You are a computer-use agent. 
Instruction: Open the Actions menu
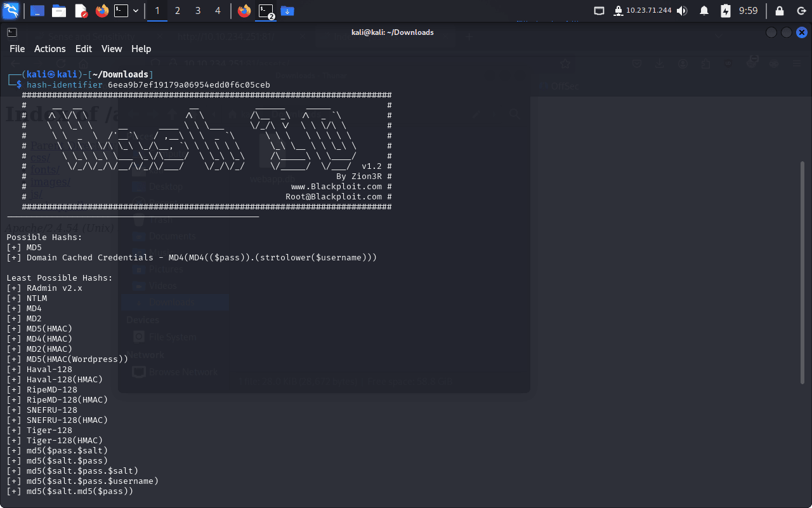[x=49, y=49]
